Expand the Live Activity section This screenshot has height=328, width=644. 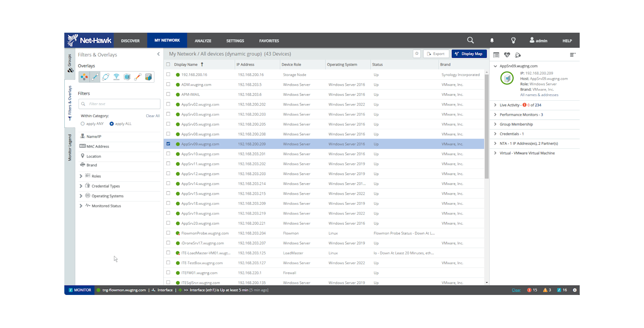coord(495,105)
